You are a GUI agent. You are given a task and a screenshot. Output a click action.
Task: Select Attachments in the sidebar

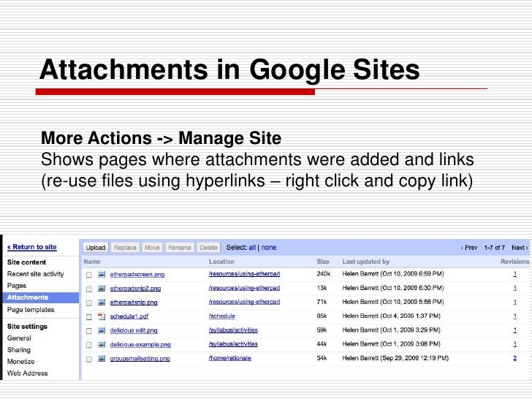[41, 297]
